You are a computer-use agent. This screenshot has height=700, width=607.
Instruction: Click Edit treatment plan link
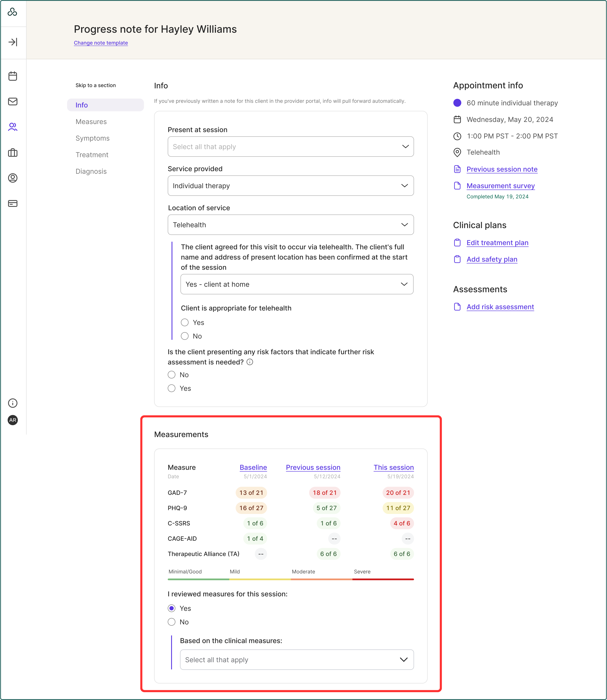click(x=497, y=243)
